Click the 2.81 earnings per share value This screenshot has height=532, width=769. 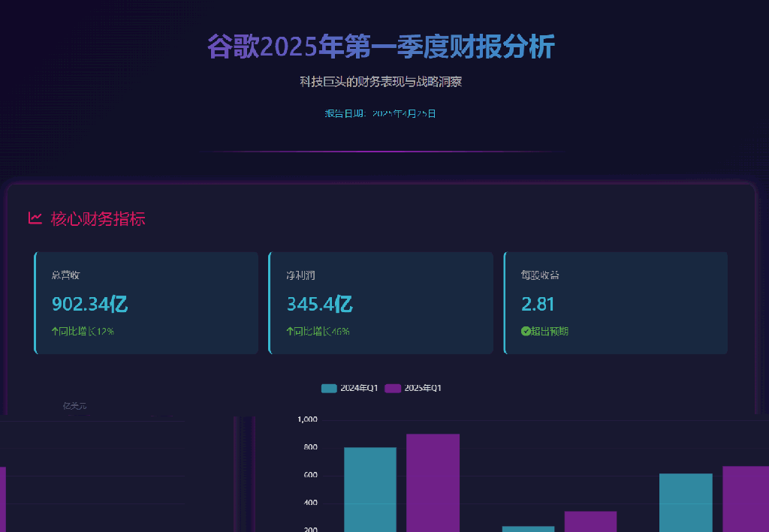coord(538,304)
